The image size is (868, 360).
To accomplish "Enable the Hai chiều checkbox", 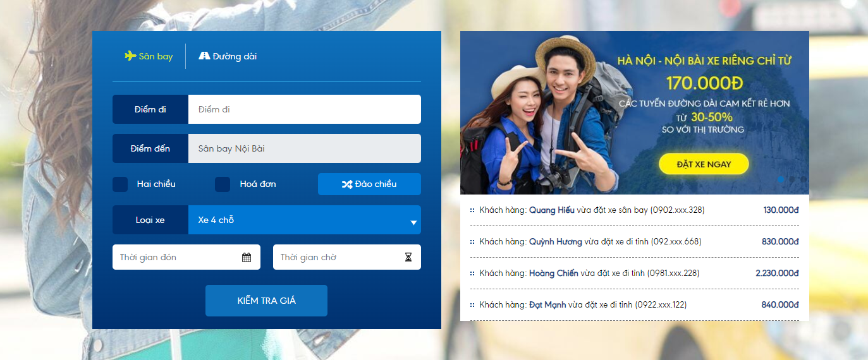I will tap(120, 184).
